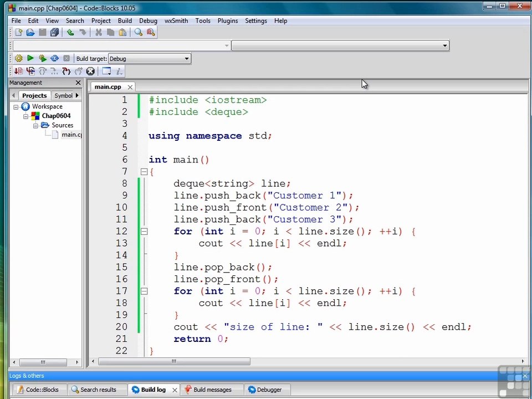532x399 pixels.
Task: Open the Project menu
Action: click(101, 21)
